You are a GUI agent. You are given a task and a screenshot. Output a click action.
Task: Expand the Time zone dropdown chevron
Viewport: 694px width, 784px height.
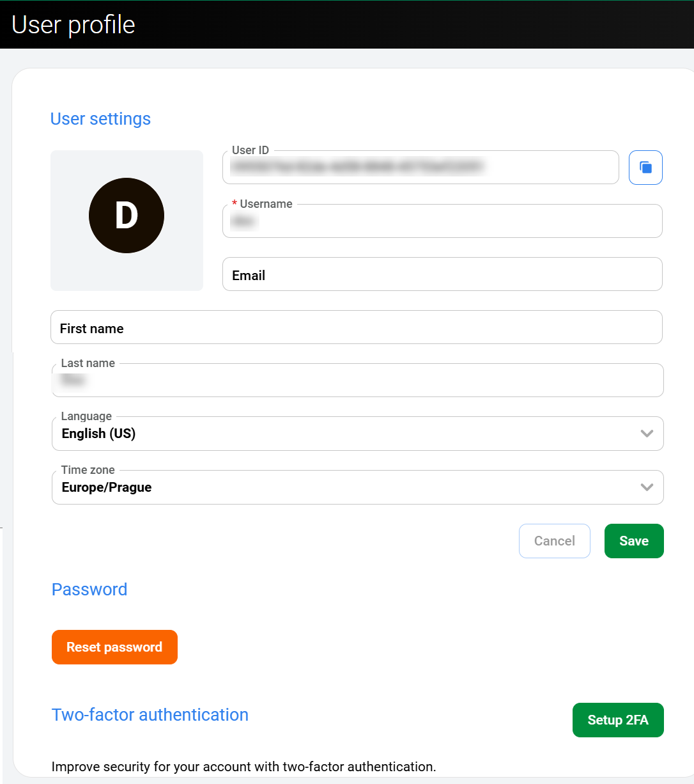(x=647, y=487)
